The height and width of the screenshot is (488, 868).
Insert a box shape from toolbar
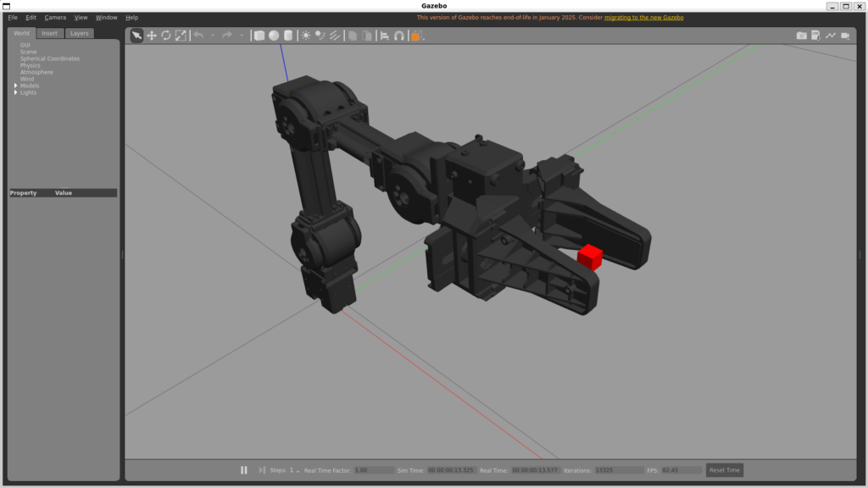(x=259, y=36)
